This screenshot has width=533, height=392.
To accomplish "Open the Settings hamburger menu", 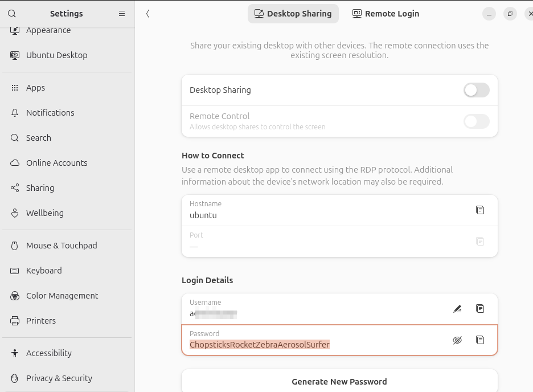I will pos(122,14).
